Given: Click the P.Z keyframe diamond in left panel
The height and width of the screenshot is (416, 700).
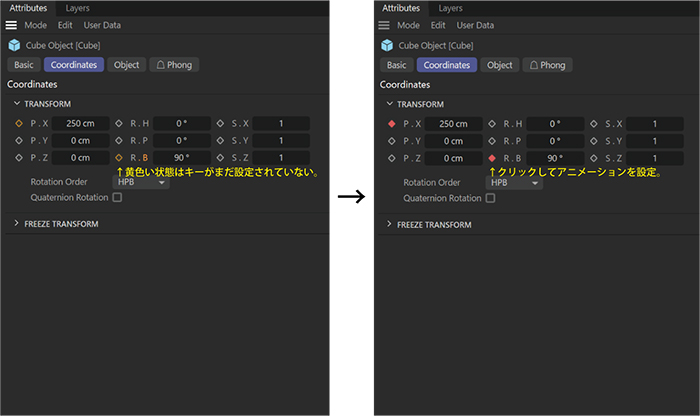Looking at the screenshot, I should point(18,158).
